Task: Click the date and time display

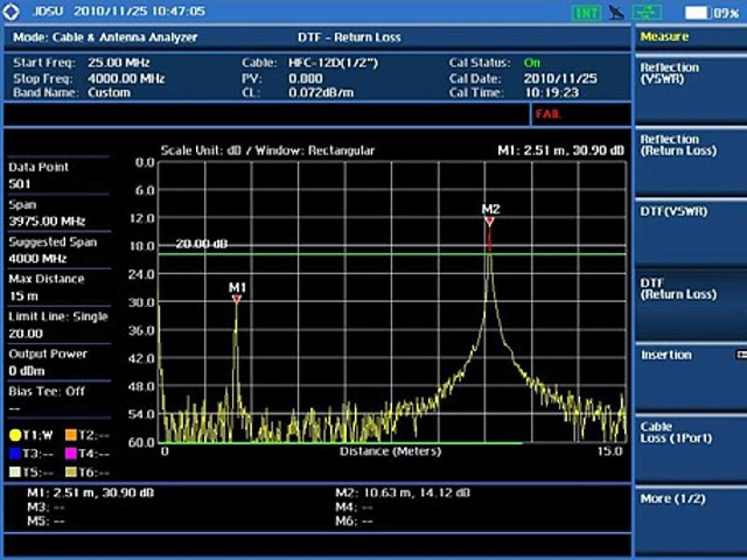Action: [x=139, y=12]
